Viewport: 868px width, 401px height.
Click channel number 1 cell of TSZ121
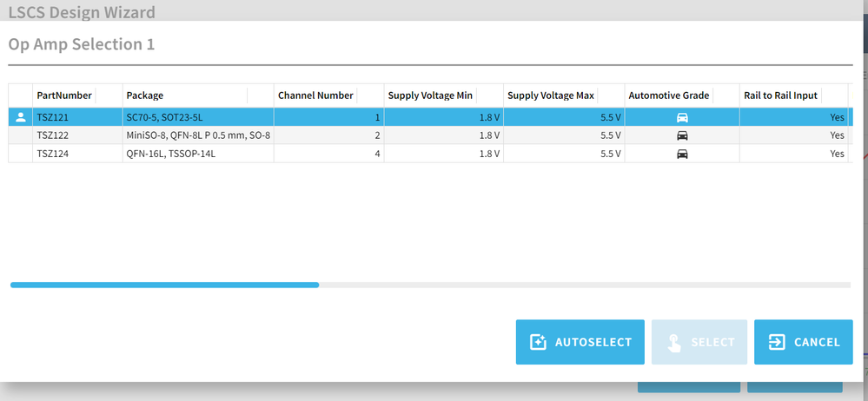click(x=328, y=117)
